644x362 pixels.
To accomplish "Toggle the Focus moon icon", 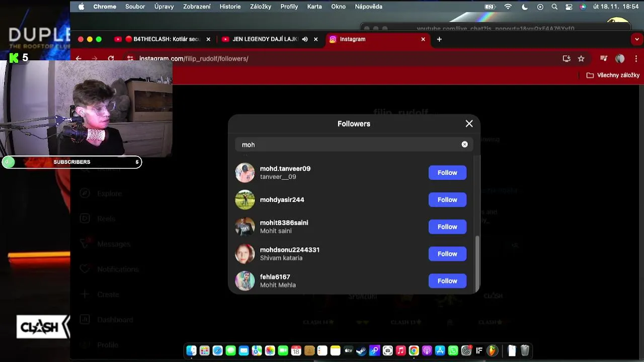I will pos(525,7).
